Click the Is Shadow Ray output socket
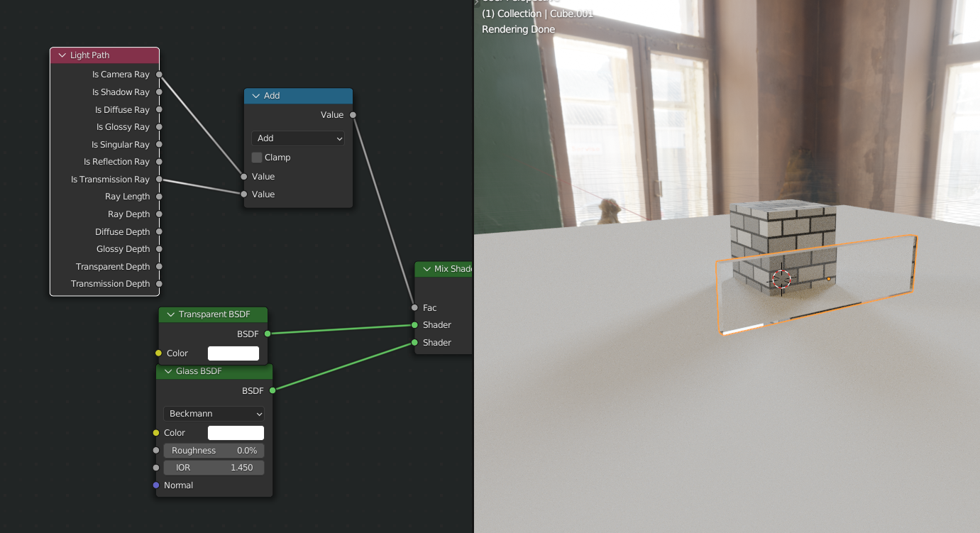This screenshot has height=533, width=980. (x=159, y=92)
